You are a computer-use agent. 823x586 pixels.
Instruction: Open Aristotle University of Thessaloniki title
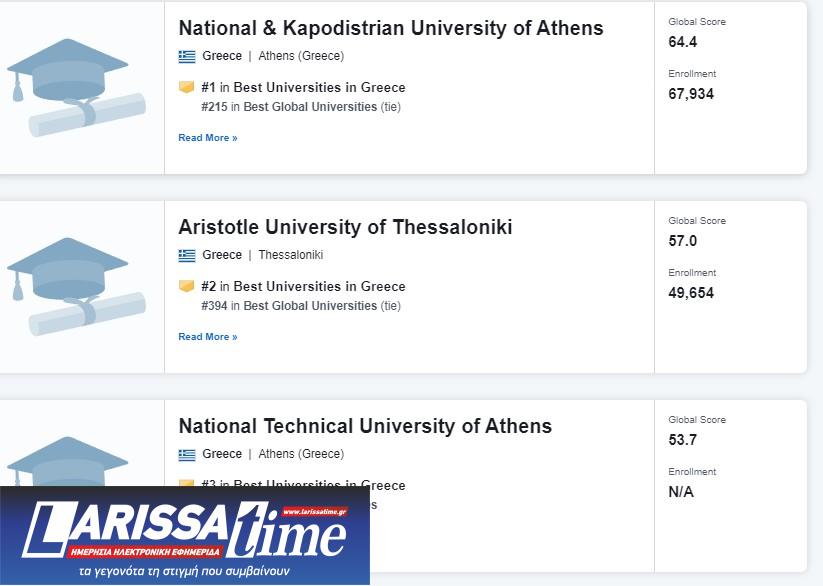pos(345,227)
